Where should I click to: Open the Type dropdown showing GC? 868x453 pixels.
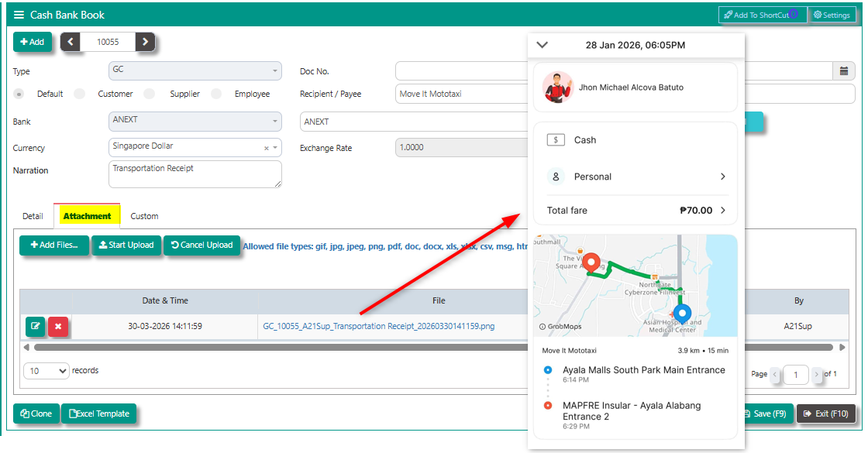[195, 70]
